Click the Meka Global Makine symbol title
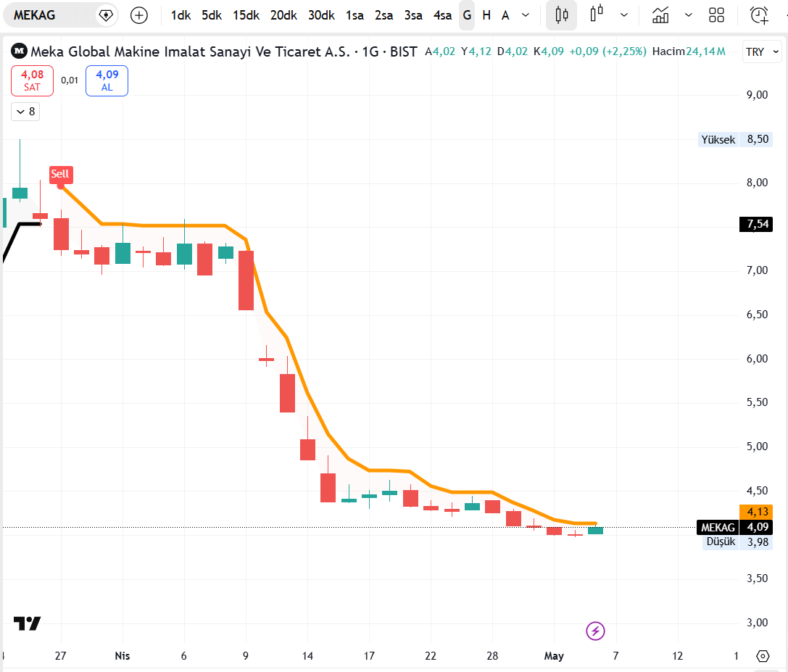 [x=223, y=51]
